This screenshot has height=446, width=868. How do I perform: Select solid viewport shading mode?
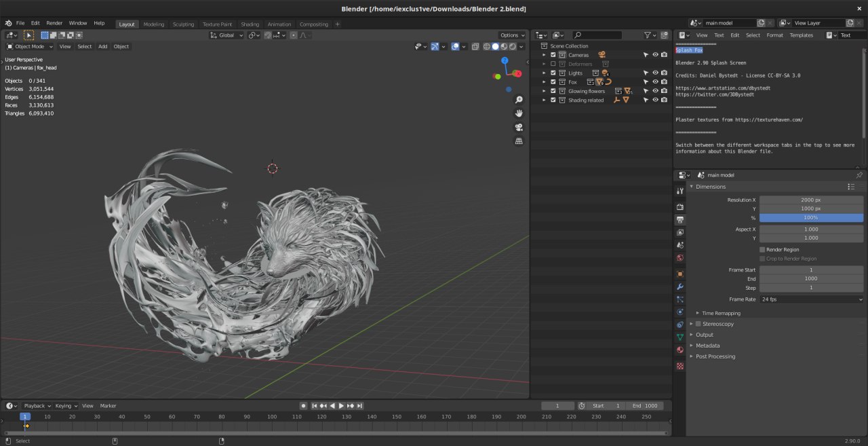[495, 46]
